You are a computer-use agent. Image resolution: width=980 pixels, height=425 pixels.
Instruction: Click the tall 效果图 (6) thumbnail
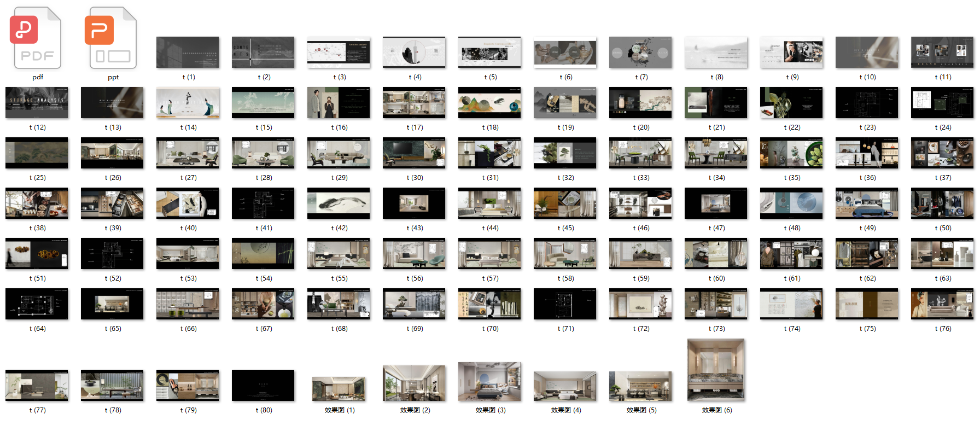coord(716,370)
